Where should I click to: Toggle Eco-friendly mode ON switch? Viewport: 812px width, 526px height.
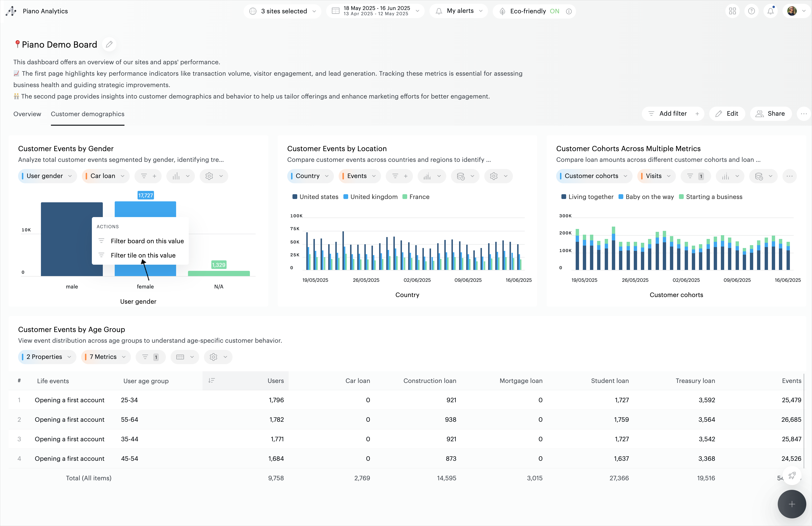555,11
